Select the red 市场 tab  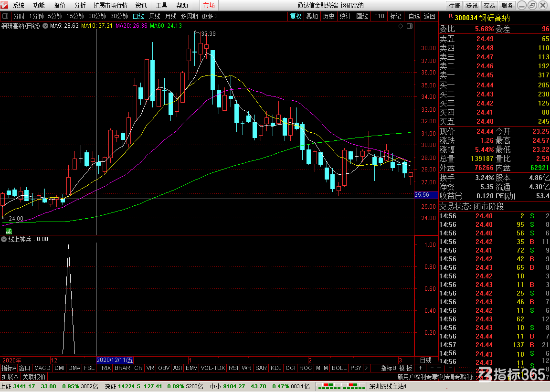click(x=209, y=5)
